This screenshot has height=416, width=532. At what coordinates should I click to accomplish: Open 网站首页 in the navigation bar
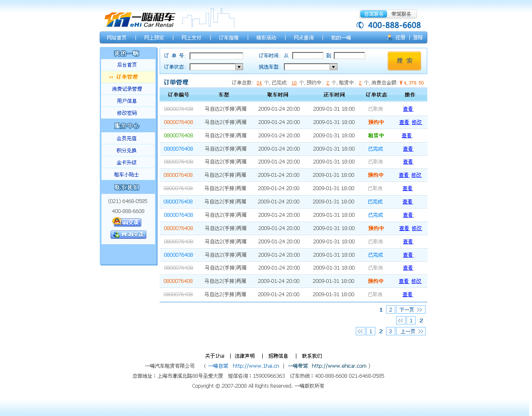[116, 38]
